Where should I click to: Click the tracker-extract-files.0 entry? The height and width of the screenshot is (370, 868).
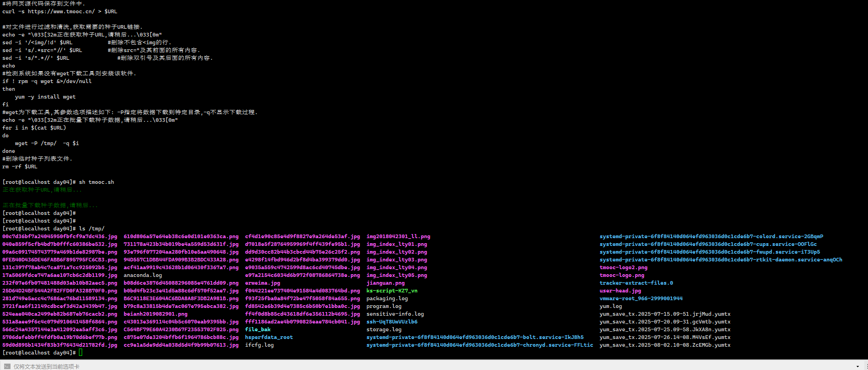click(636, 283)
